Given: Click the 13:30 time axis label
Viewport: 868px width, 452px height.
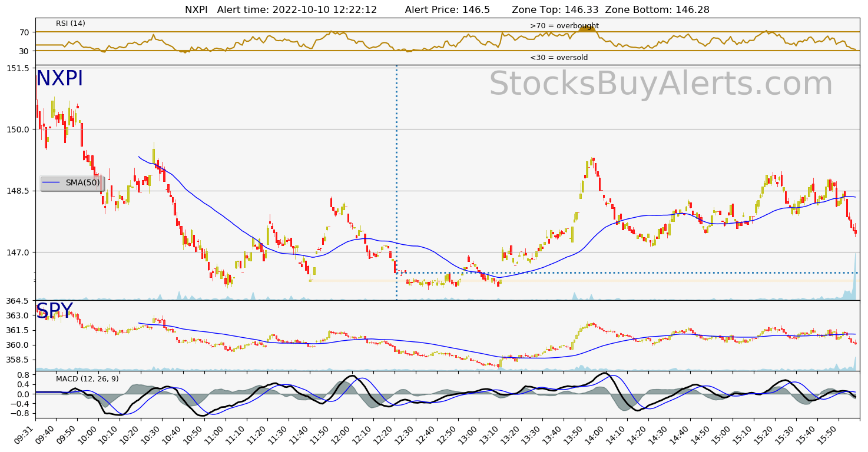Looking at the screenshot, I should [532, 434].
